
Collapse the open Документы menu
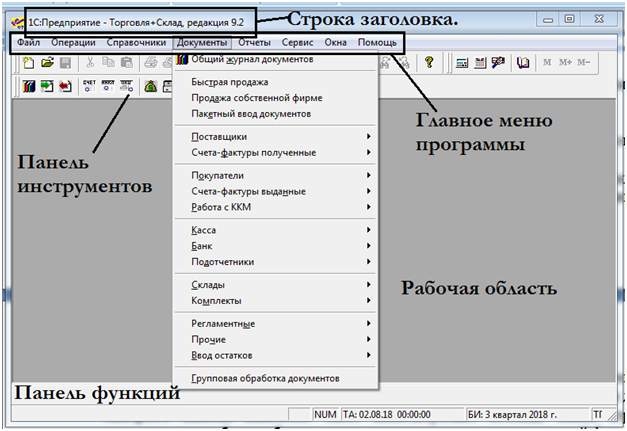(202, 42)
